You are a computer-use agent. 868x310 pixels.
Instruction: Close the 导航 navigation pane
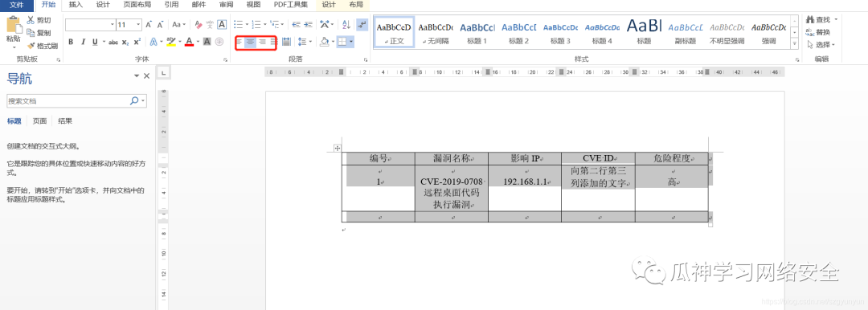point(147,76)
